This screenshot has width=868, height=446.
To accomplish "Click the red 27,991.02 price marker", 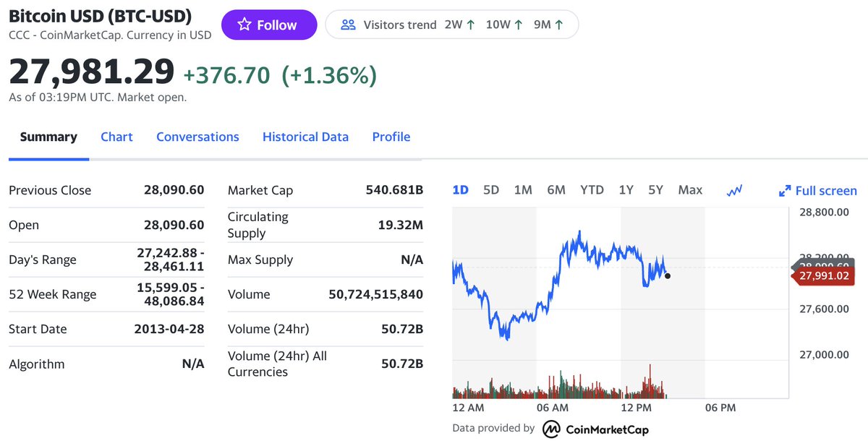I will [824, 275].
